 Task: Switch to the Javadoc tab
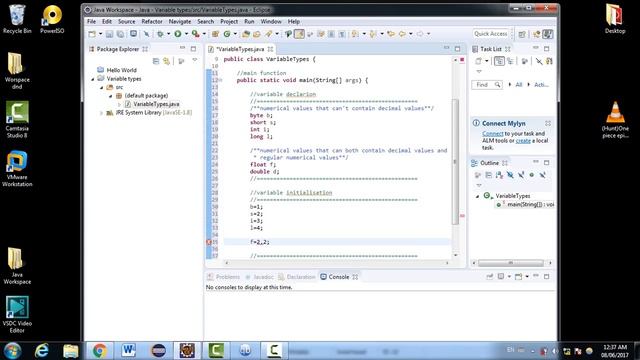pyautogui.click(x=260, y=277)
